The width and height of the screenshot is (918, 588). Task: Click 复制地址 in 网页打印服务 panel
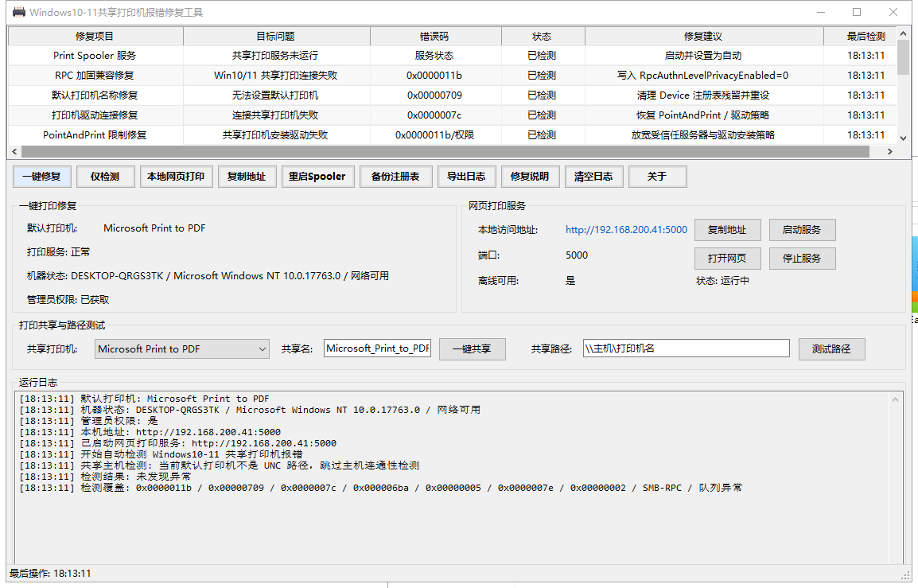click(x=727, y=230)
